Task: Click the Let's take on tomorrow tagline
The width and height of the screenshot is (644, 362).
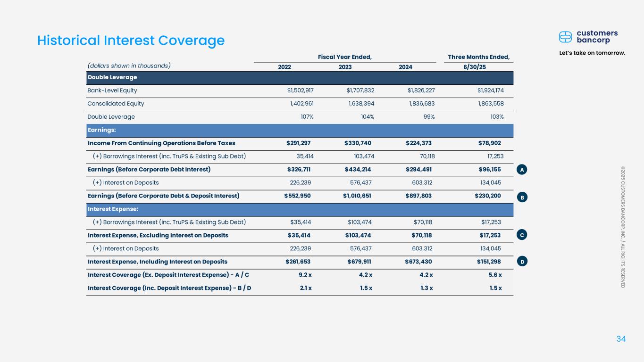Action: pos(593,52)
